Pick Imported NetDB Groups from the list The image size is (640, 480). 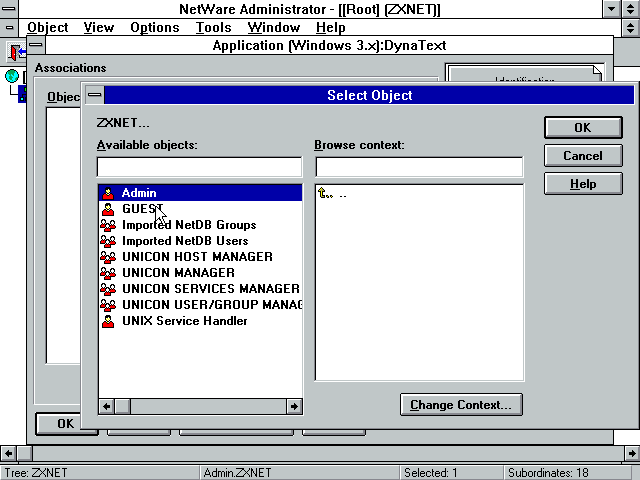[x=200, y=224]
